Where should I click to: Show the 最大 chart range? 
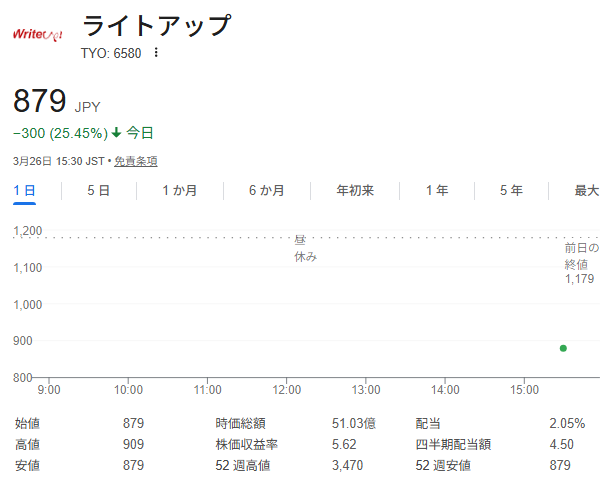[586, 190]
